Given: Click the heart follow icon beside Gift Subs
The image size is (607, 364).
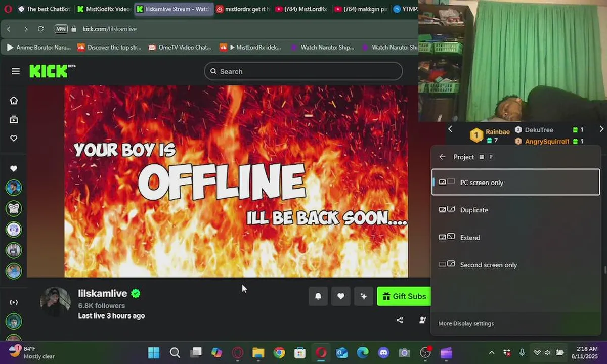Looking at the screenshot, I should click(341, 296).
